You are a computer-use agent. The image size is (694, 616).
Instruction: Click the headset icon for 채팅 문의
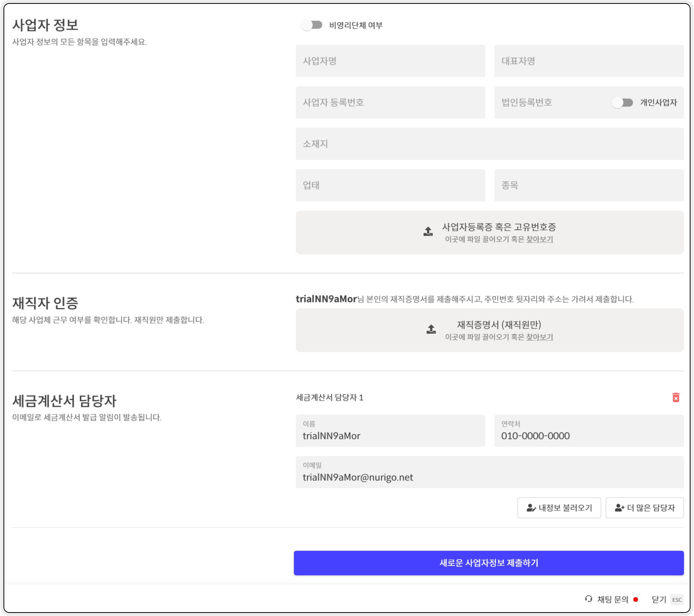tap(589, 599)
